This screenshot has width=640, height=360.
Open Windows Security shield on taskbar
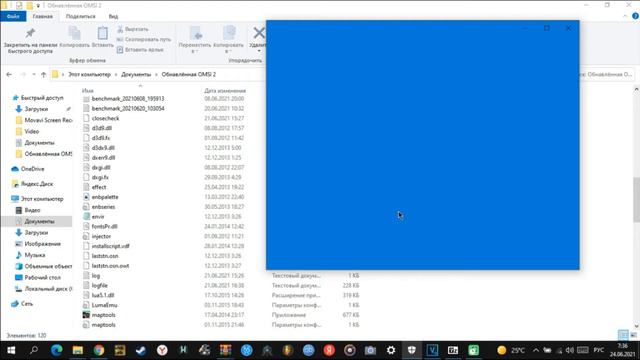411,350
